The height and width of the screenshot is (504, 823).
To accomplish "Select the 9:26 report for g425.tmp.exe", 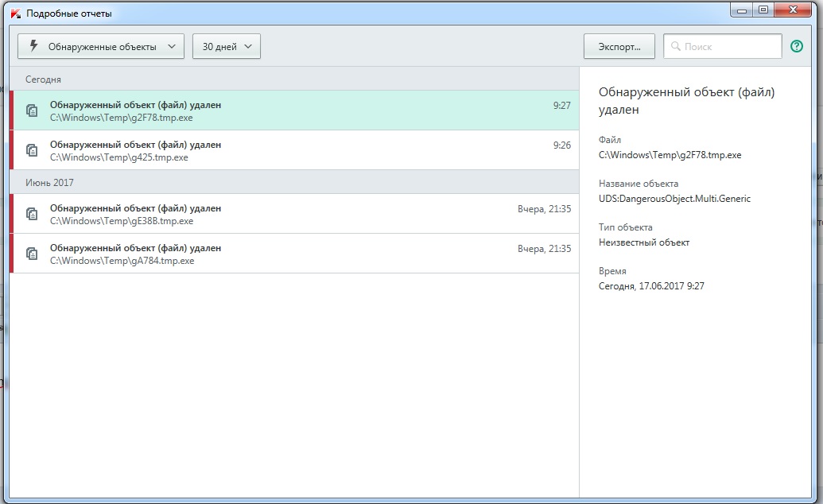I will pos(294,150).
